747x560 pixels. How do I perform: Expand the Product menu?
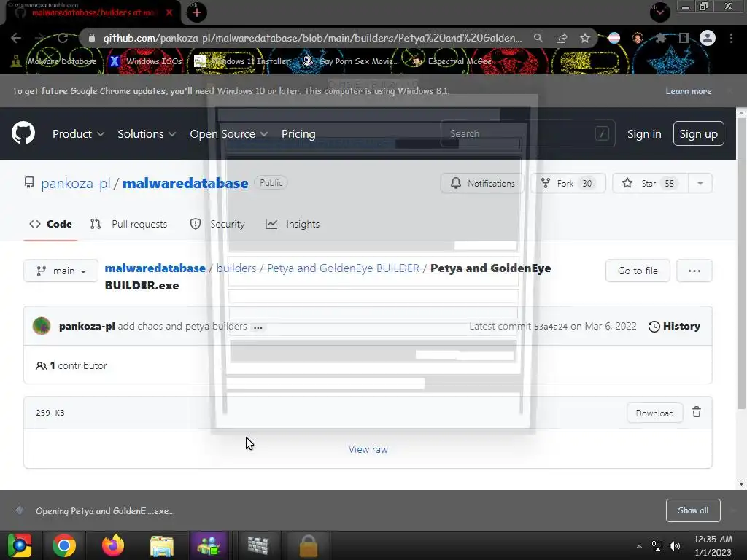78,134
